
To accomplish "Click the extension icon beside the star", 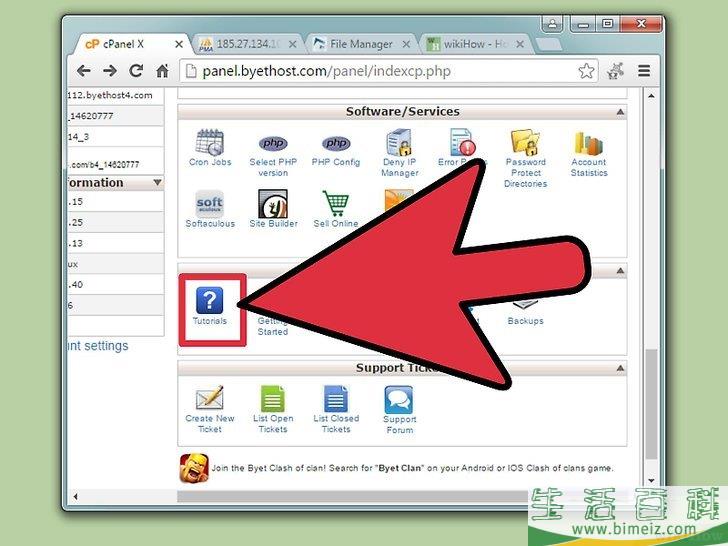I will [x=616, y=71].
